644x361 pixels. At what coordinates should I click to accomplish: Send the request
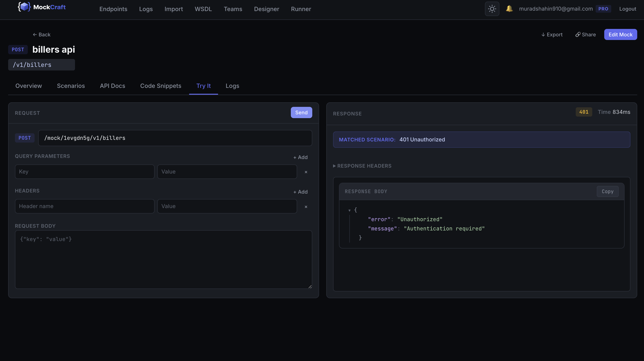click(301, 113)
